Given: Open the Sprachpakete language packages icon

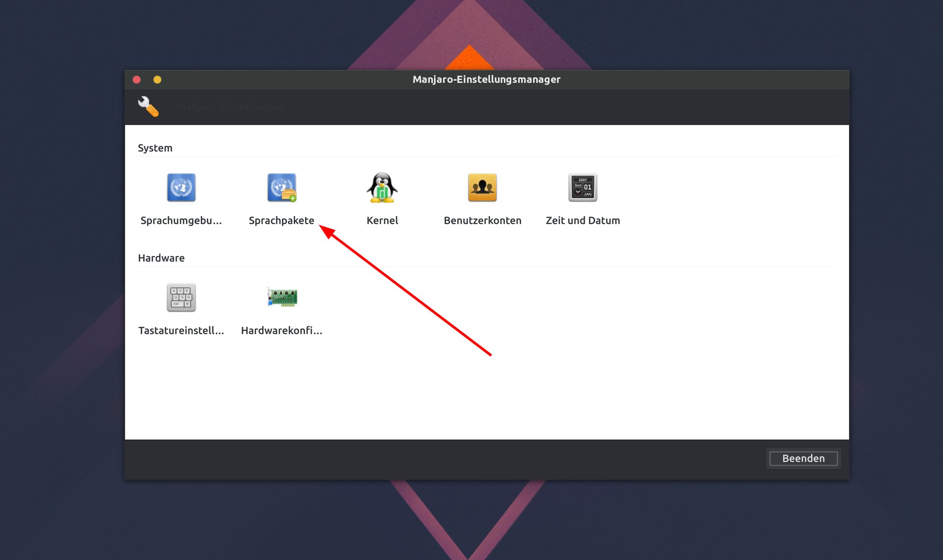Looking at the screenshot, I should [x=281, y=187].
